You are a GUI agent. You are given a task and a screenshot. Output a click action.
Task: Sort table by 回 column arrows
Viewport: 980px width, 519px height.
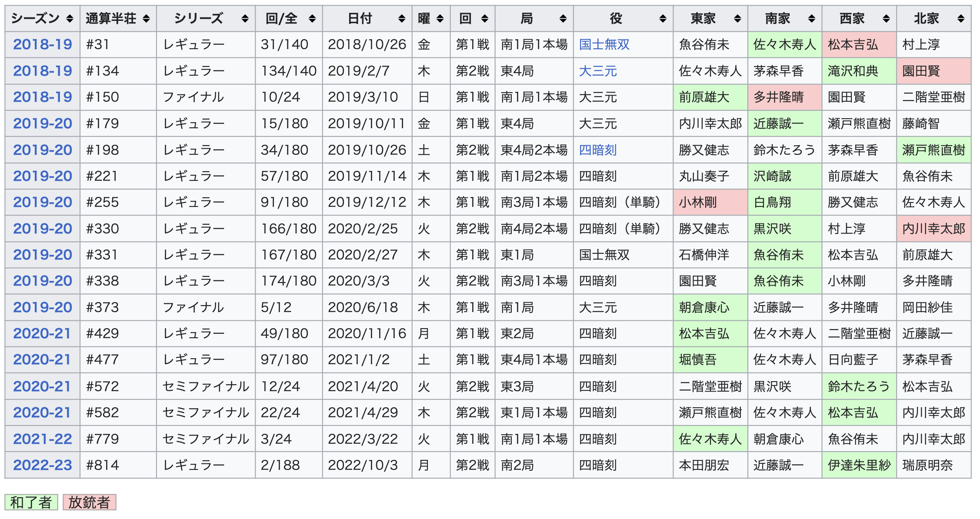485,19
